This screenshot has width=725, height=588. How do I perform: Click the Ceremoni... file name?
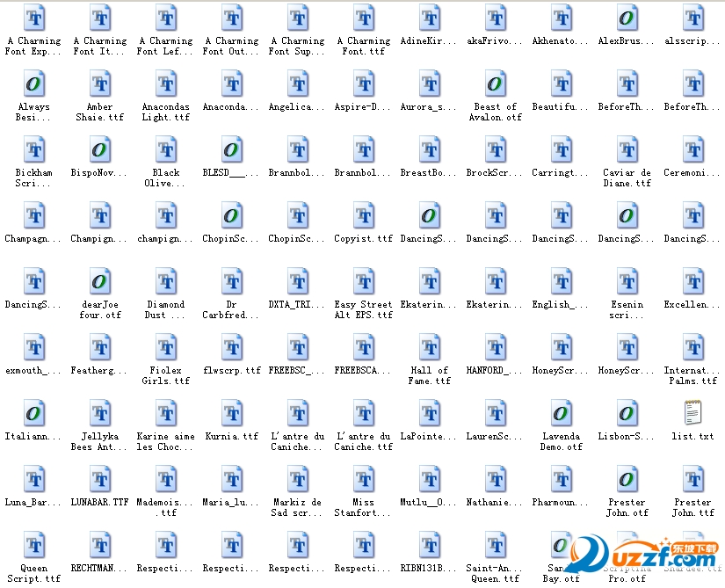click(x=692, y=173)
